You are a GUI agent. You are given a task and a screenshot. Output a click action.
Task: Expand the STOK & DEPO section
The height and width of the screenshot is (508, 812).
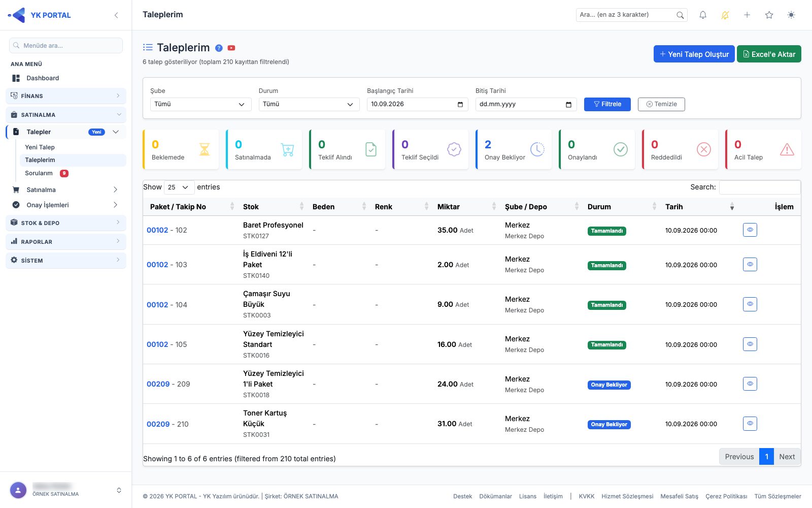point(66,223)
